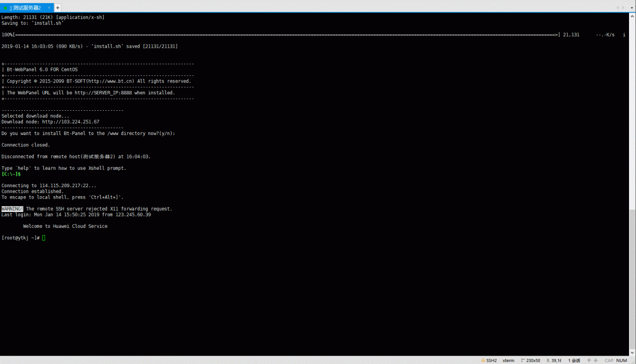The image size is (636, 364).
Task: Toggle the CAP indicator in status bar
Action: tap(609, 361)
